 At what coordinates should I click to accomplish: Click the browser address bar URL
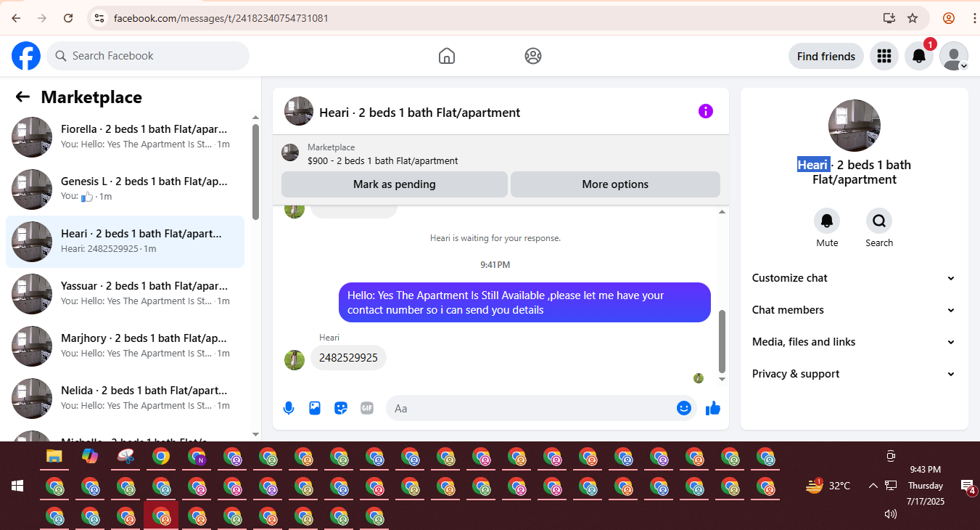pyautogui.click(x=221, y=18)
